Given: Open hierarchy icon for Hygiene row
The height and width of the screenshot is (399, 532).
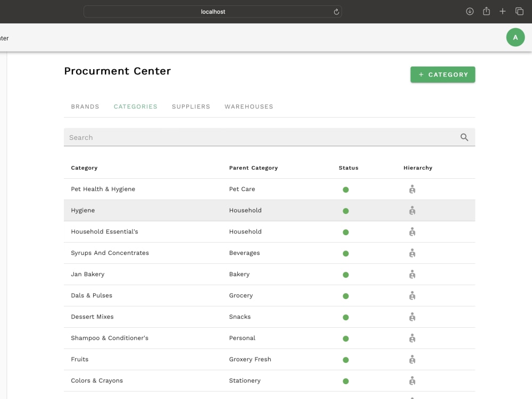Looking at the screenshot, I should click(412, 211).
